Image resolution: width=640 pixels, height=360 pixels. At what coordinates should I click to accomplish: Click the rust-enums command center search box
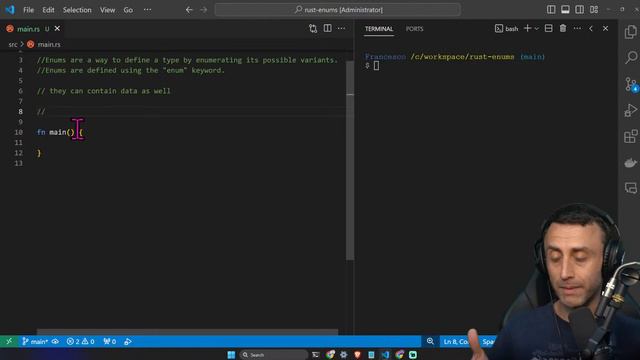338,10
